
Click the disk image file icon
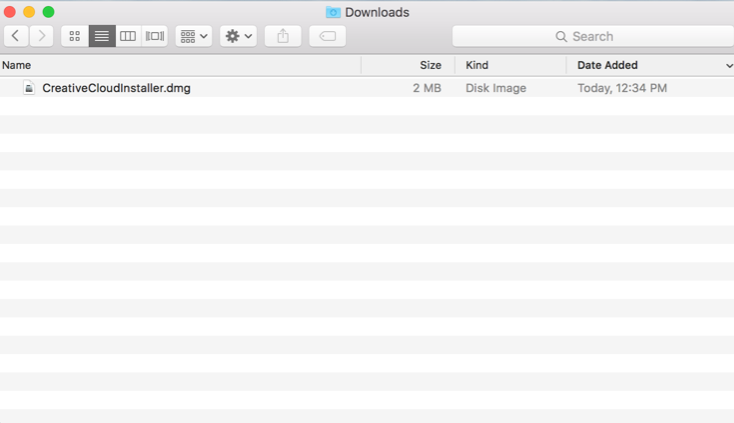point(29,88)
